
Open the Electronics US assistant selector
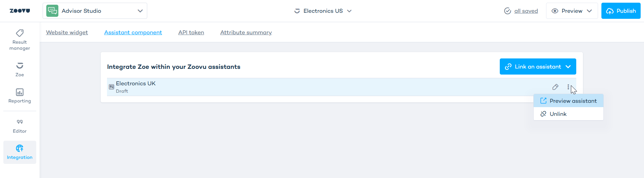[323, 11]
